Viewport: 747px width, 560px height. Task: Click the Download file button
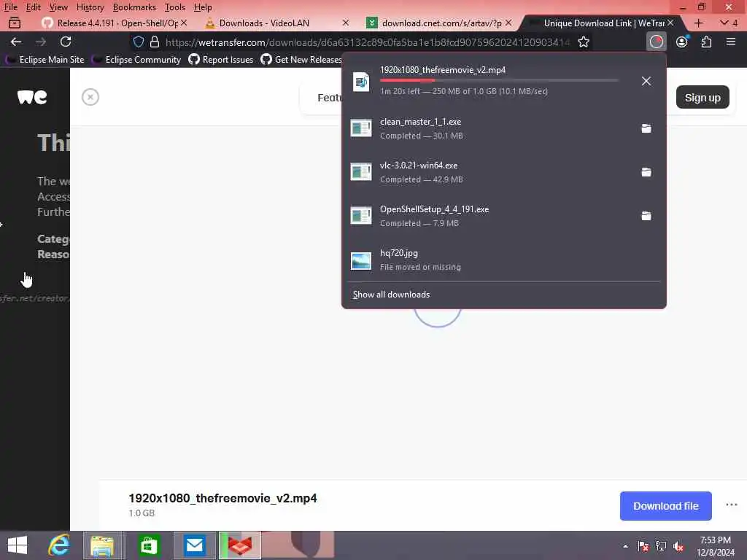point(665,506)
